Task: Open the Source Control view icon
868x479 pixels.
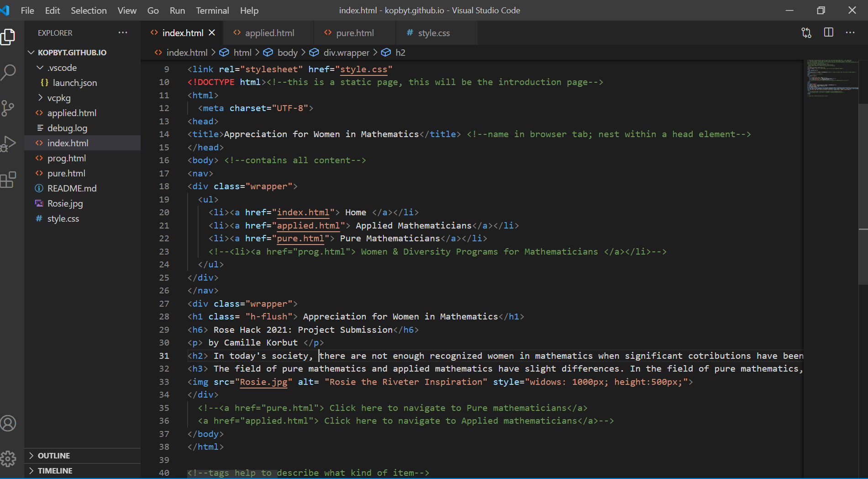Action: 8,108
